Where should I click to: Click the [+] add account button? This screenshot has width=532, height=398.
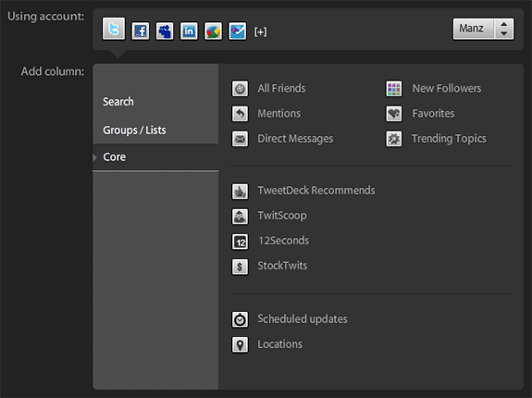pos(261,31)
